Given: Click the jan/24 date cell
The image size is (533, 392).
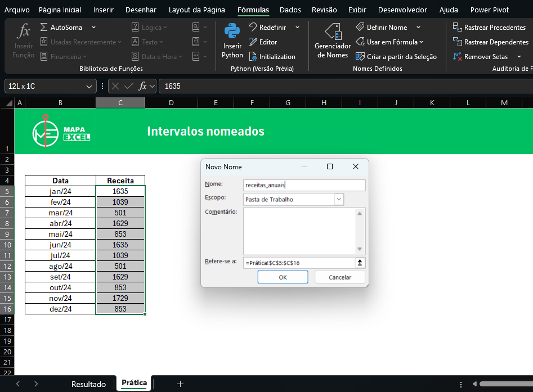Looking at the screenshot, I should [x=61, y=191].
